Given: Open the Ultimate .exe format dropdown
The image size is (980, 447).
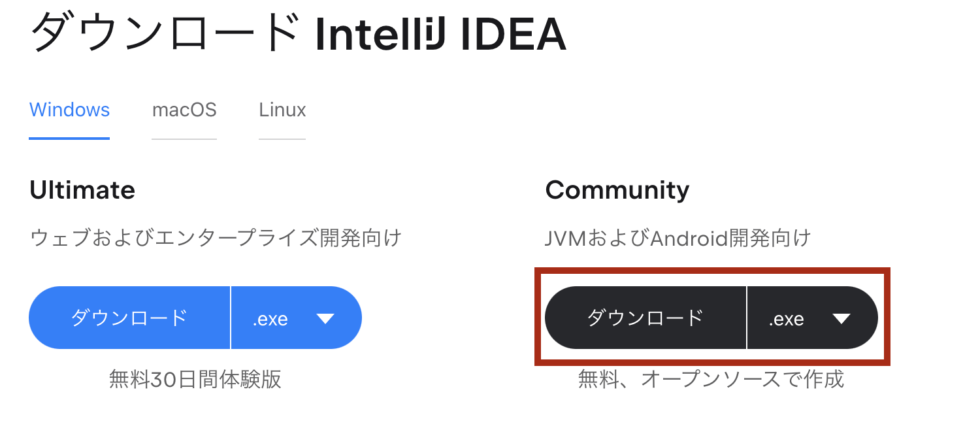Looking at the screenshot, I should pyautogui.click(x=295, y=318).
